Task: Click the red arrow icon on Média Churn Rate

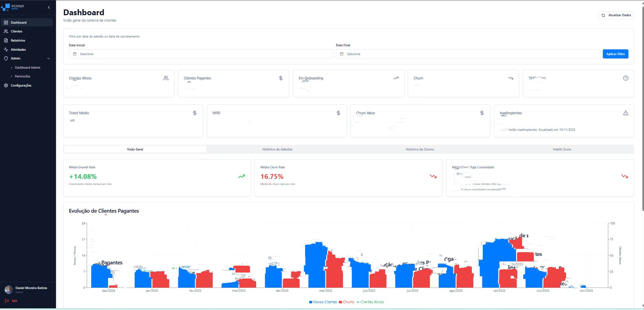Action: tap(433, 176)
